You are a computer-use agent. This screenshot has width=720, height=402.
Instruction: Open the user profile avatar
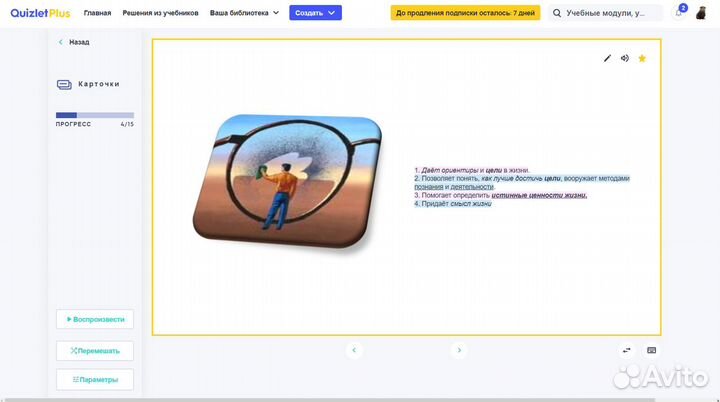pyautogui.click(x=701, y=13)
